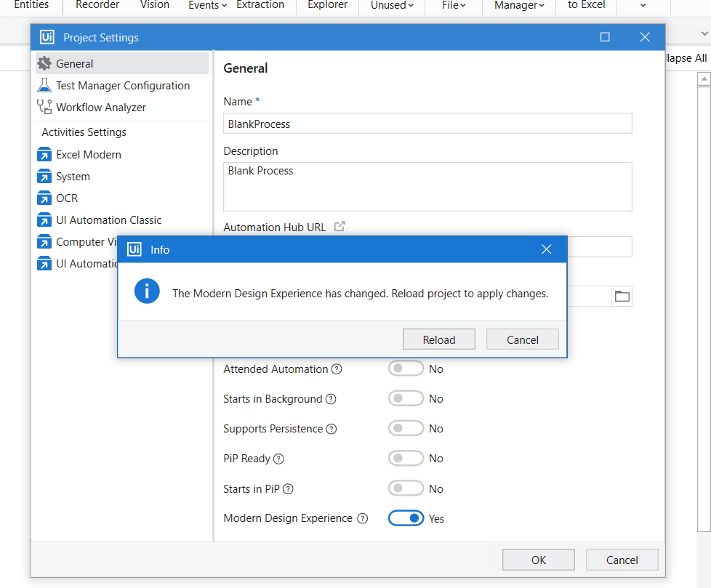Maximize the Project Settings window
Screen dimensions: 711x588
[x=605, y=37]
